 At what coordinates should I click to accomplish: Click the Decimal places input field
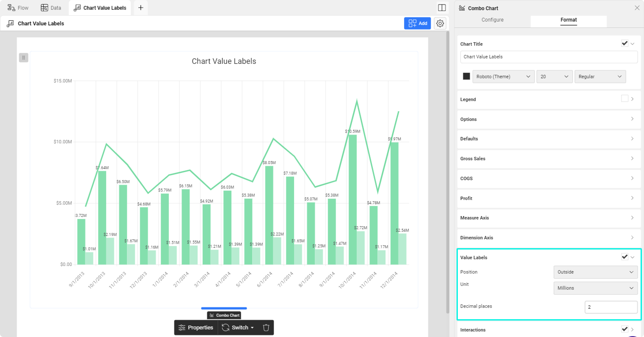(x=611, y=307)
